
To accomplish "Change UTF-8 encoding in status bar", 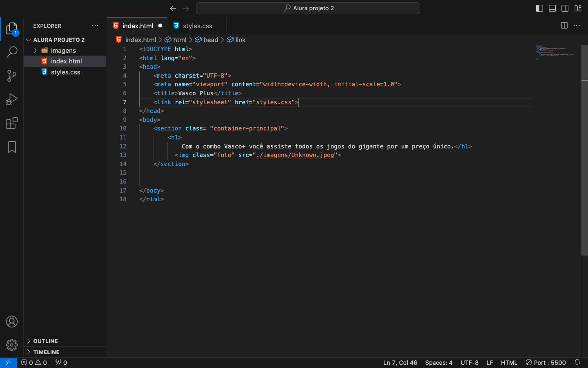I will pyautogui.click(x=470, y=363).
